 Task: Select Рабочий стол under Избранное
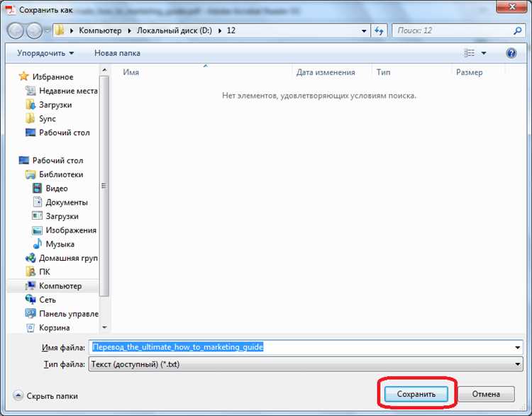pos(64,133)
